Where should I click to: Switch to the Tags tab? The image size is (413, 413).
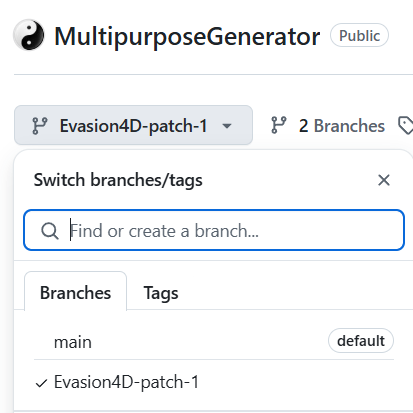click(x=161, y=293)
